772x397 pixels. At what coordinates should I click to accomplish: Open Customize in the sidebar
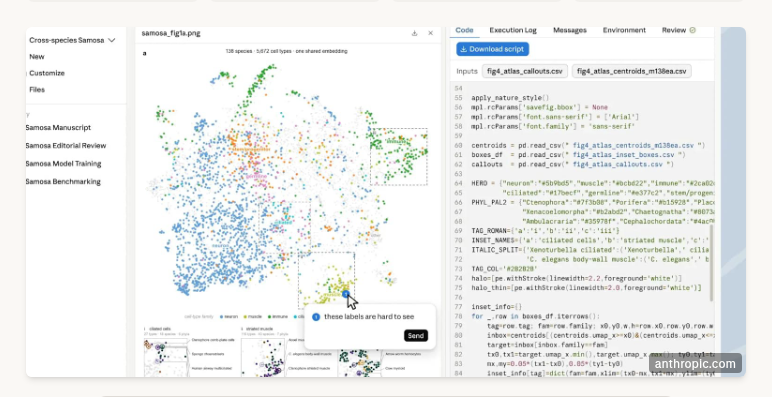tap(47, 73)
